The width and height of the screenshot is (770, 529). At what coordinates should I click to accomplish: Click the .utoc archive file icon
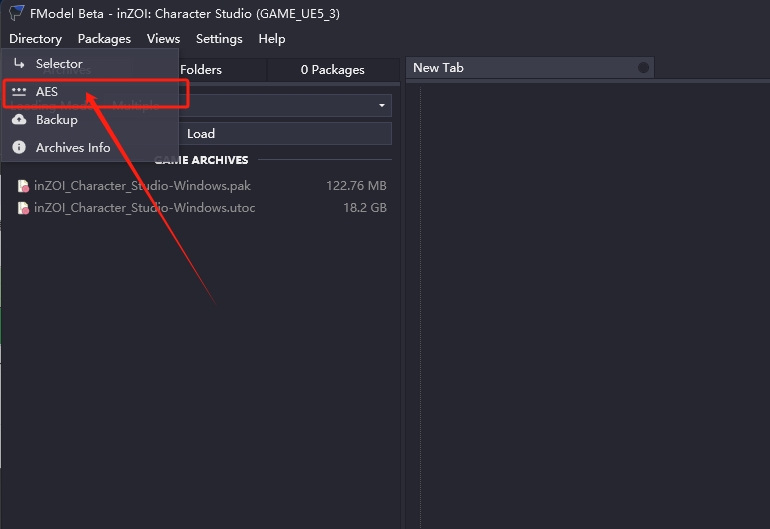[23, 208]
